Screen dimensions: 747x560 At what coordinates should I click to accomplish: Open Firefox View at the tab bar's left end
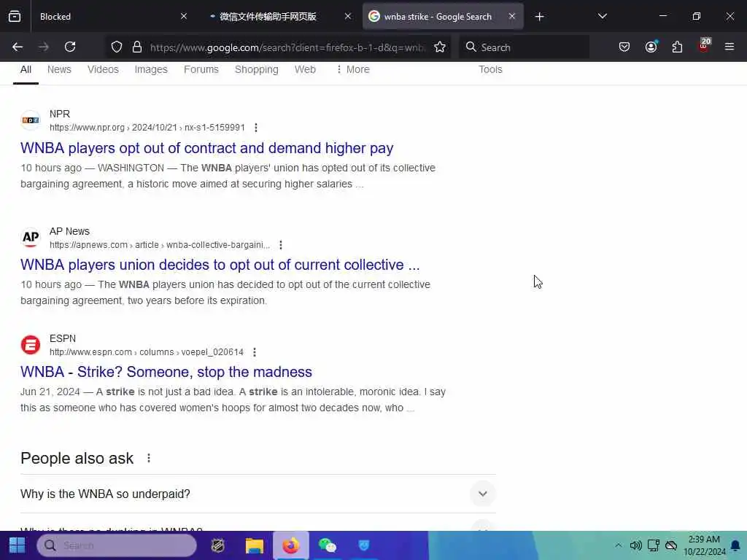pyautogui.click(x=15, y=16)
